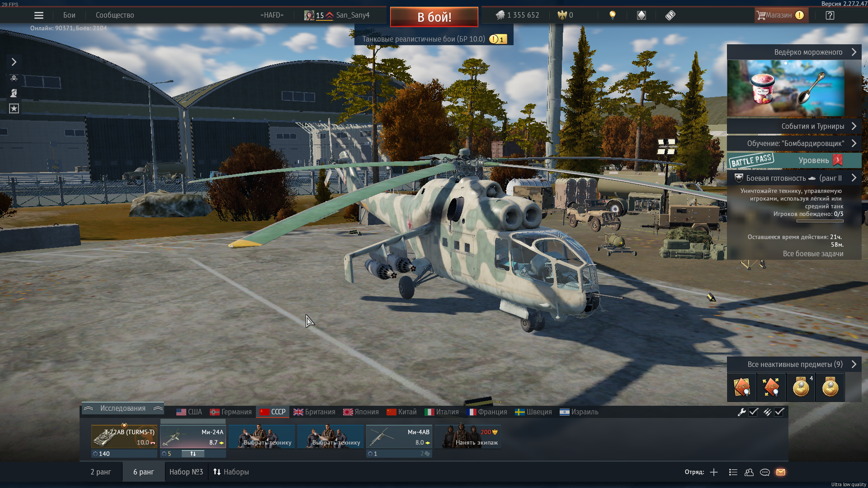Image resolution: width=868 pixels, height=488 pixels.
Task: Open player profile San_Sany4
Action: click(x=337, y=15)
